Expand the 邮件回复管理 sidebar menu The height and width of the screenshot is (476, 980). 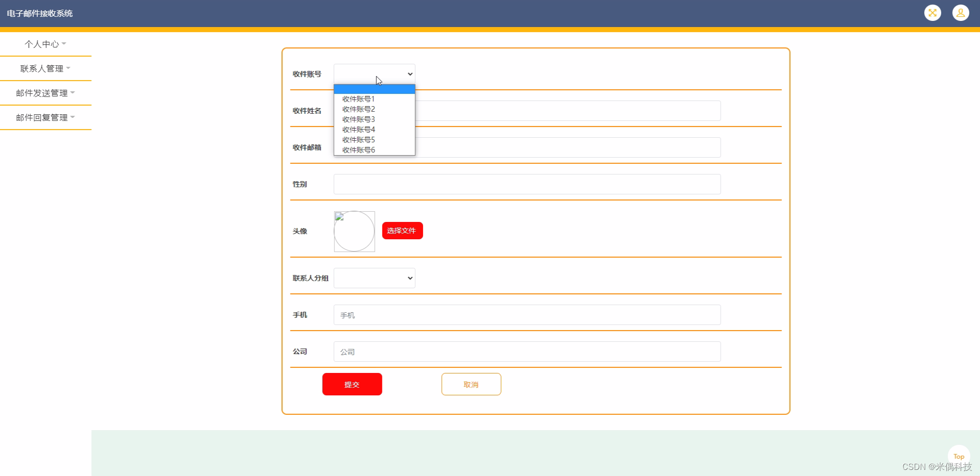click(x=45, y=117)
